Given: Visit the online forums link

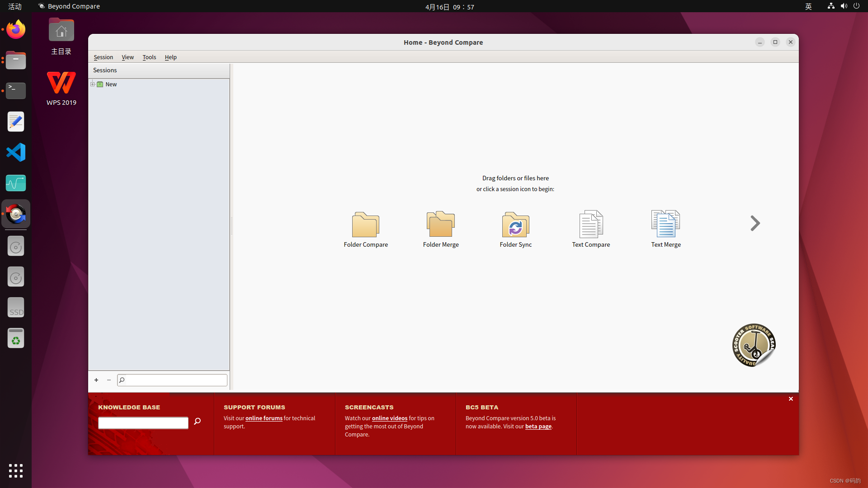Looking at the screenshot, I should pyautogui.click(x=264, y=418).
